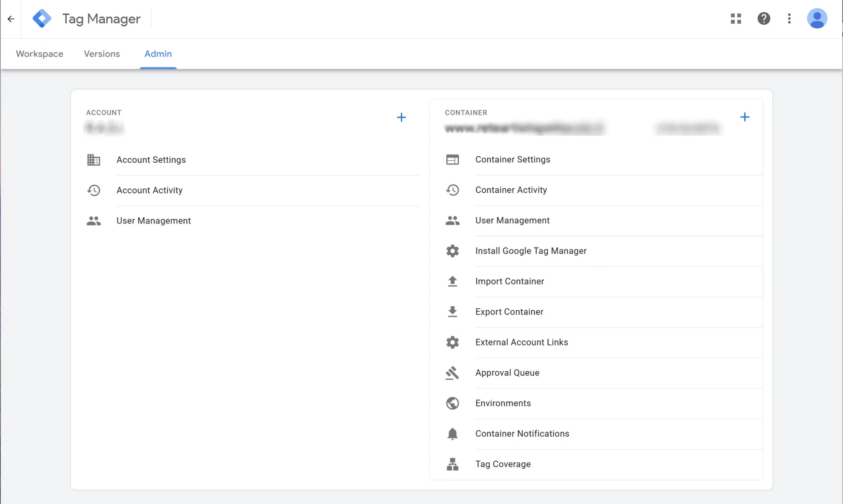This screenshot has height=504, width=843.
Task: View the Approval Queue
Action: coord(507,372)
